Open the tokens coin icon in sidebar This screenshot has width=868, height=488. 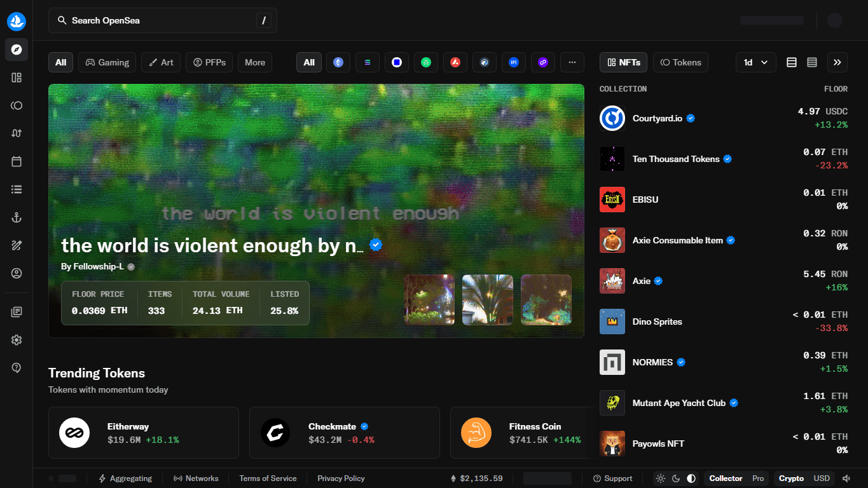click(17, 105)
